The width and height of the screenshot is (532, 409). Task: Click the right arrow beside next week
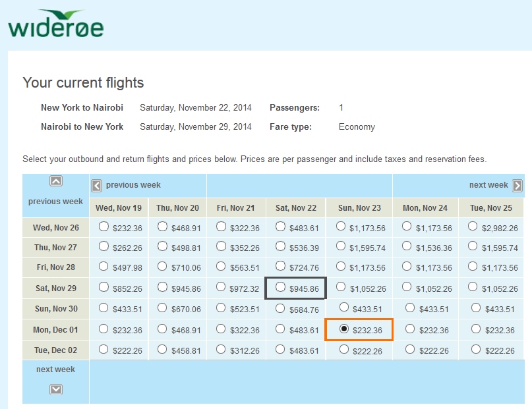point(517,186)
